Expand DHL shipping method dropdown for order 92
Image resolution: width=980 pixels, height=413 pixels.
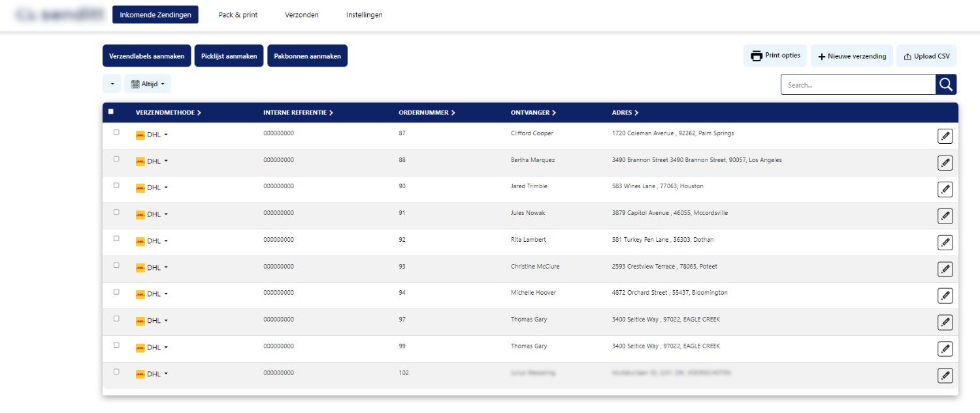166,241
